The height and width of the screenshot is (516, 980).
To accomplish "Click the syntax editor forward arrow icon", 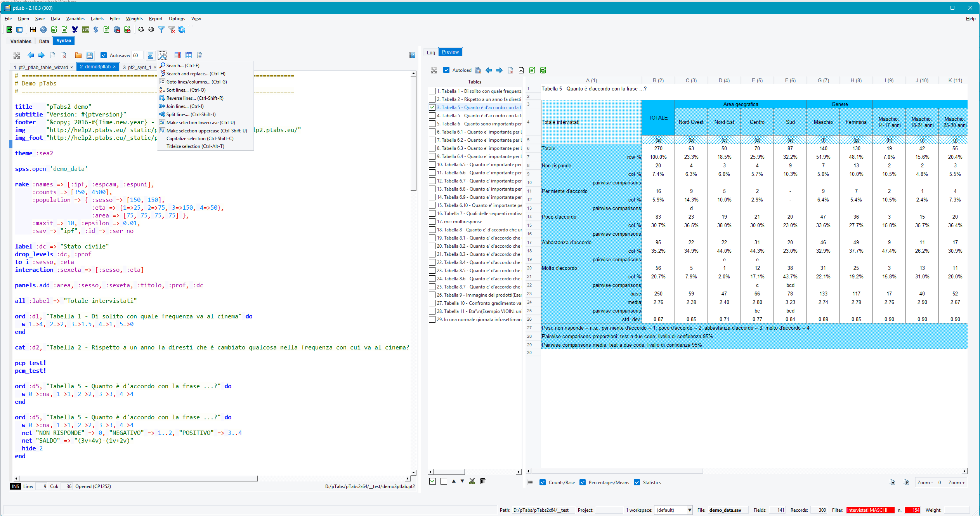I will [x=42, y=55].
